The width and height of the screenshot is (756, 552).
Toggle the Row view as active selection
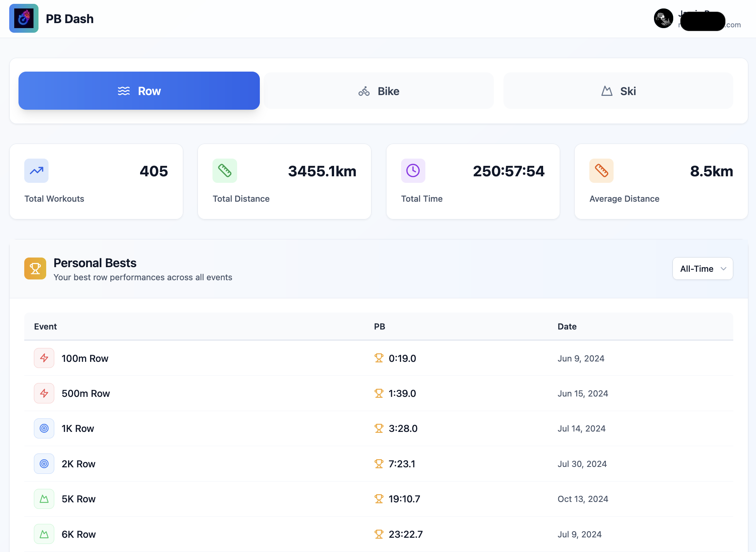point(139,91)
